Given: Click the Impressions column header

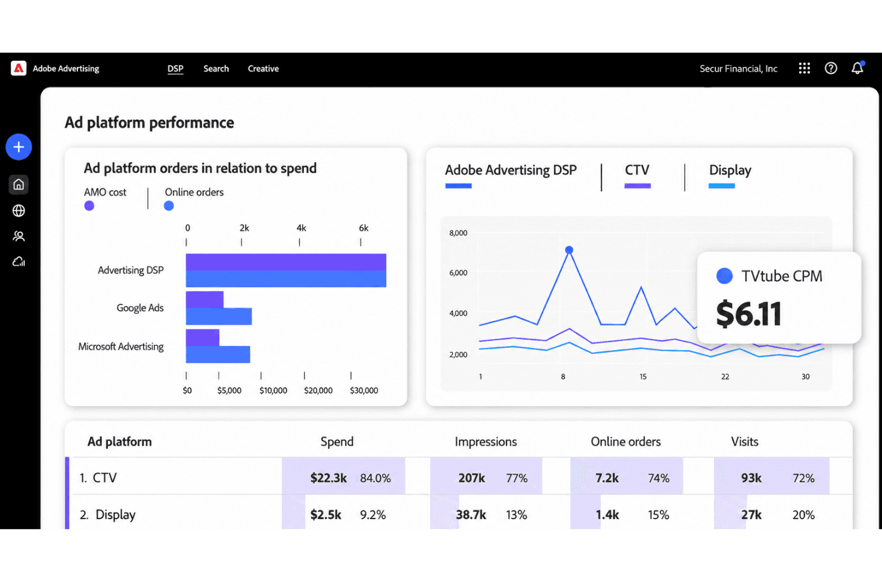Looking at the screenshot, I should 486,442.
